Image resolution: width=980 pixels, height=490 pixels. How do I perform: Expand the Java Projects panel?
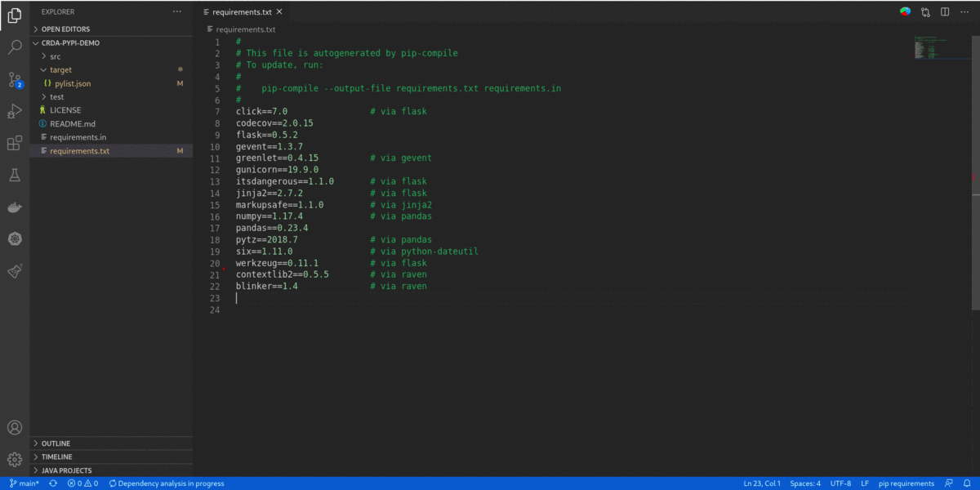click(111, 470)
